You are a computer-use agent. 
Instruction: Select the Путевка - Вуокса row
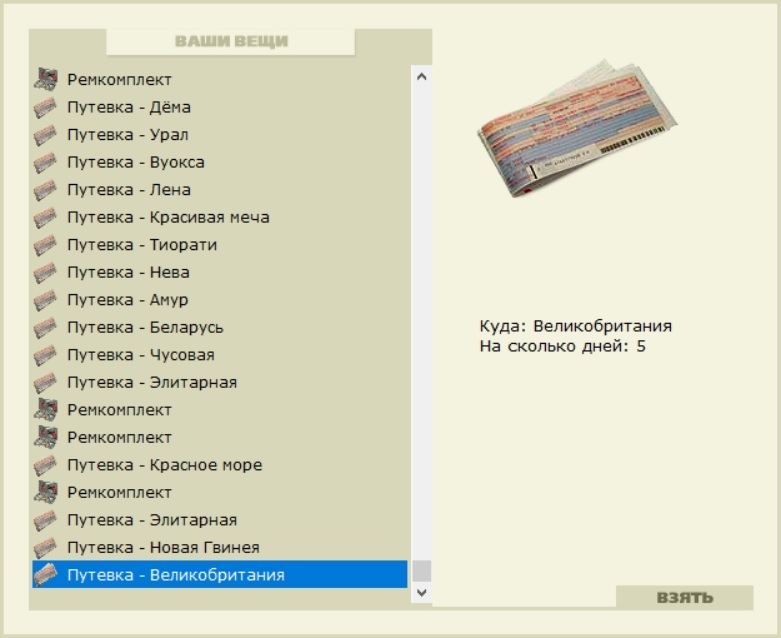pyautogui.click(x=220, y=162)
